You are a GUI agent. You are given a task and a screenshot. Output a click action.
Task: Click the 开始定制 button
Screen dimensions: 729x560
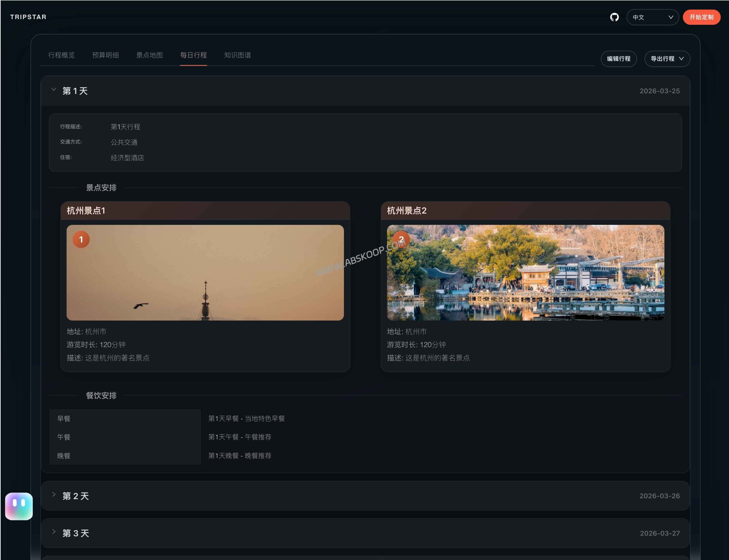tap(701, 17)
